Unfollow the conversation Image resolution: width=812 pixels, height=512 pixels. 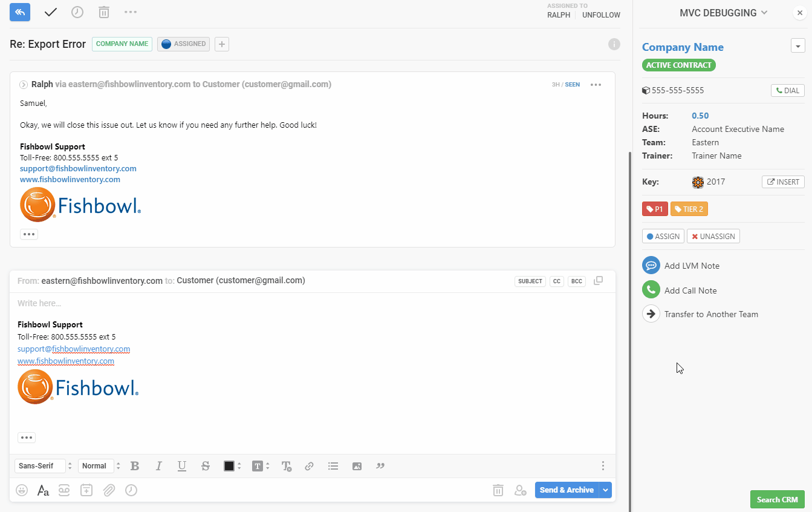600,15
